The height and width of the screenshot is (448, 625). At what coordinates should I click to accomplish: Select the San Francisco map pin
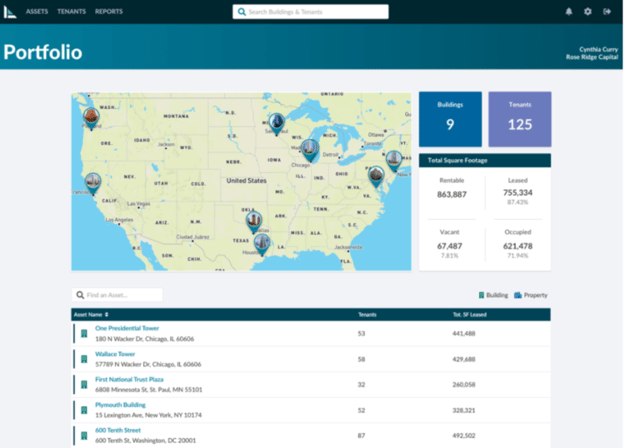click(x=93, y=183)
